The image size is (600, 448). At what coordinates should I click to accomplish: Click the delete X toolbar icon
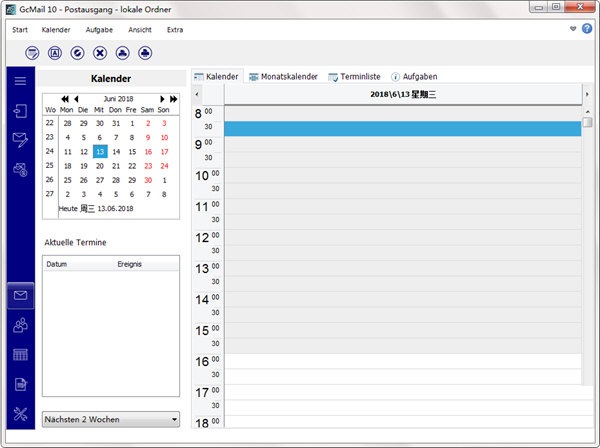tap(100, 53)
